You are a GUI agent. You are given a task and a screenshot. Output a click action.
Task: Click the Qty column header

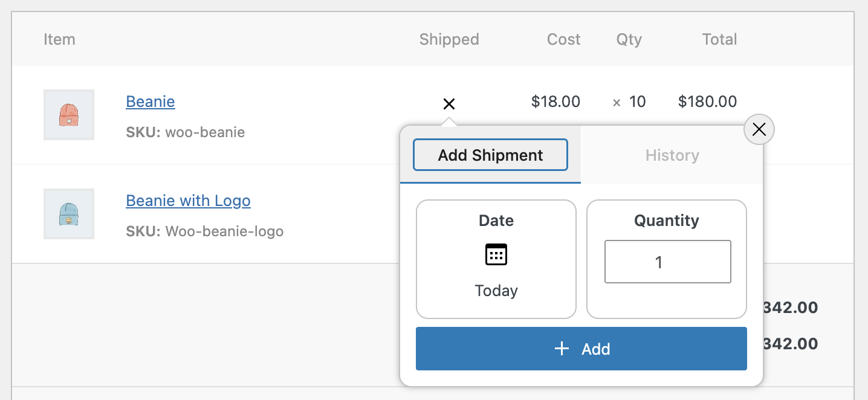coord(629,40)
